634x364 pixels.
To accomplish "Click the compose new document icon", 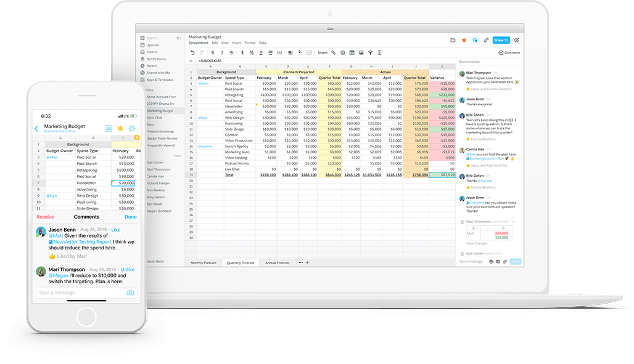I will click(x=517, y=40).
